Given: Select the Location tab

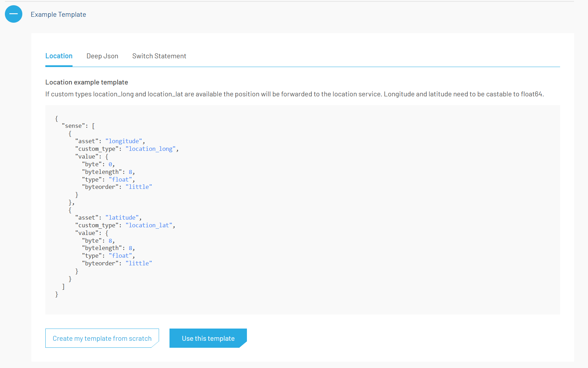Looking at the screenshot, I should pyautogui.click(x=59, y=56).
